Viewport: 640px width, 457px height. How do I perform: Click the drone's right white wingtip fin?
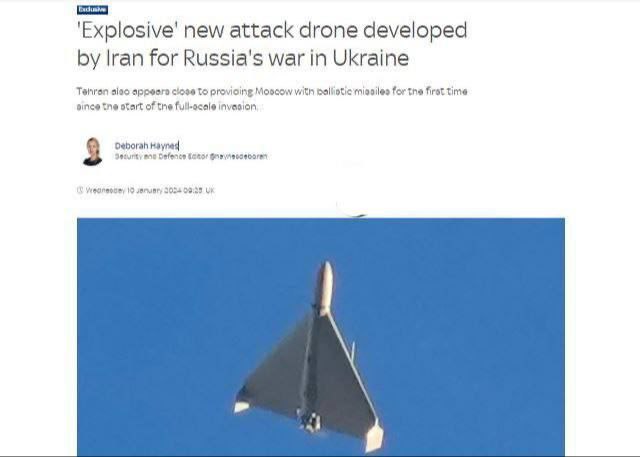[x=374, y=437]
